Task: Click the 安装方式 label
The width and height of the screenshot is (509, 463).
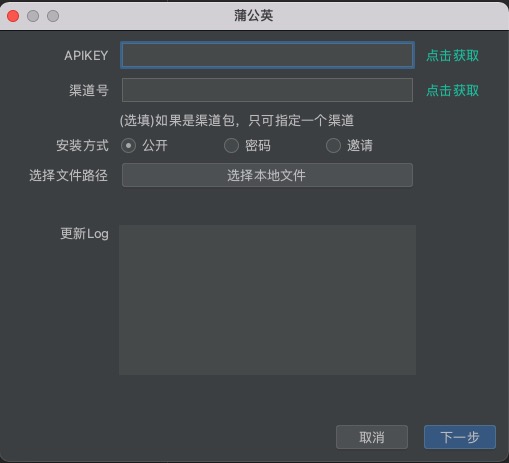Action: coord(82,146)
